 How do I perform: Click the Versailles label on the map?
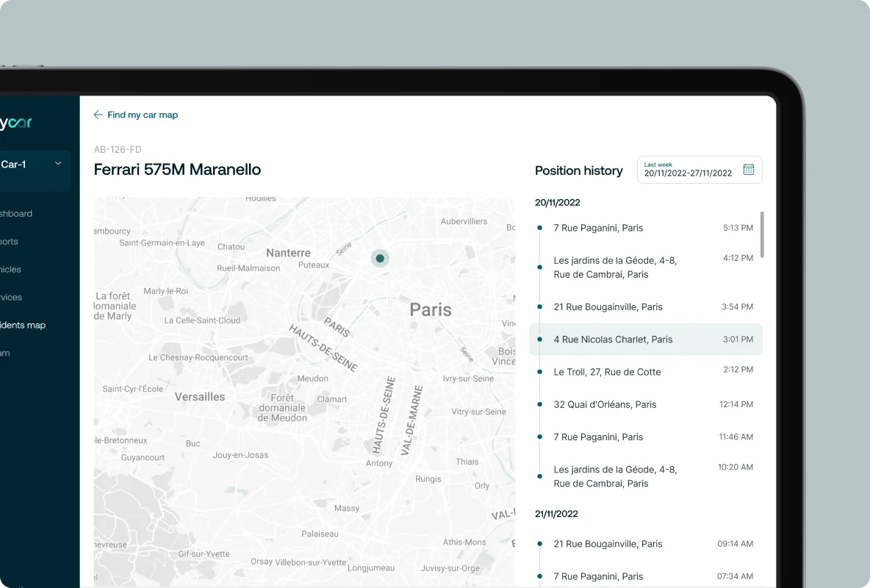(200, 397)
